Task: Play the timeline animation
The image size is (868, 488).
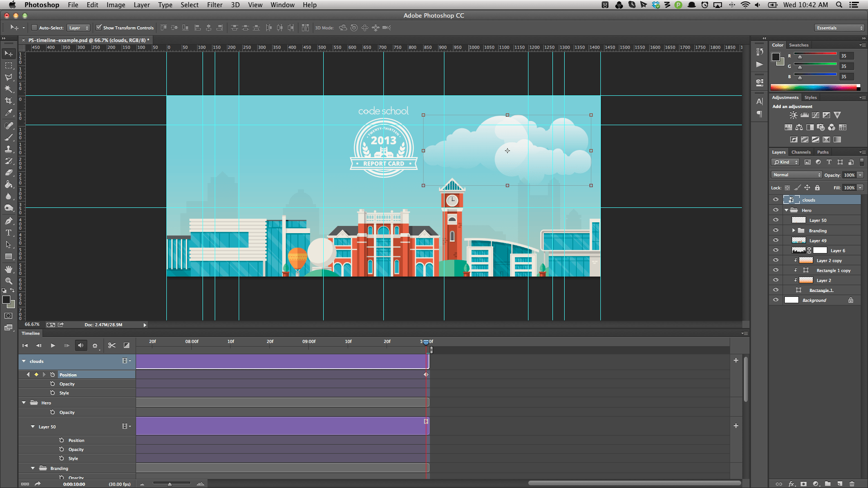Action: pos(53,346)
